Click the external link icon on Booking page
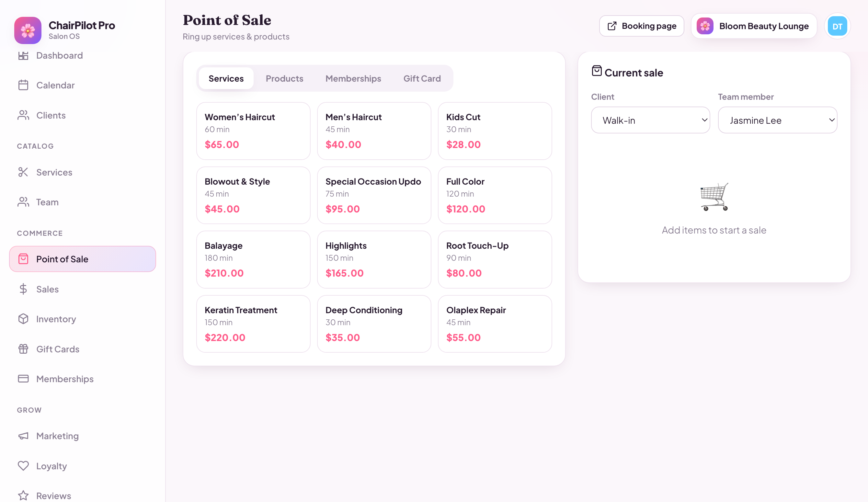 click(612, 26)
